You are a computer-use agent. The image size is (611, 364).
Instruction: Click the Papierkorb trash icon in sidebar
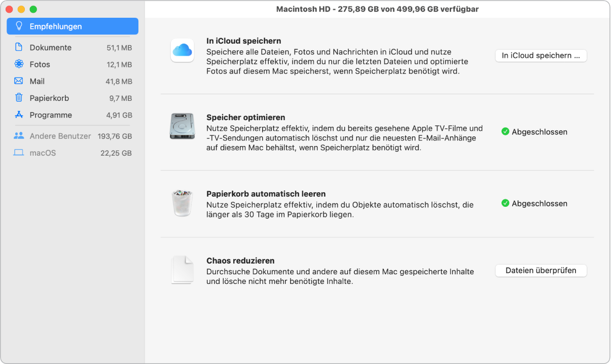19,97
